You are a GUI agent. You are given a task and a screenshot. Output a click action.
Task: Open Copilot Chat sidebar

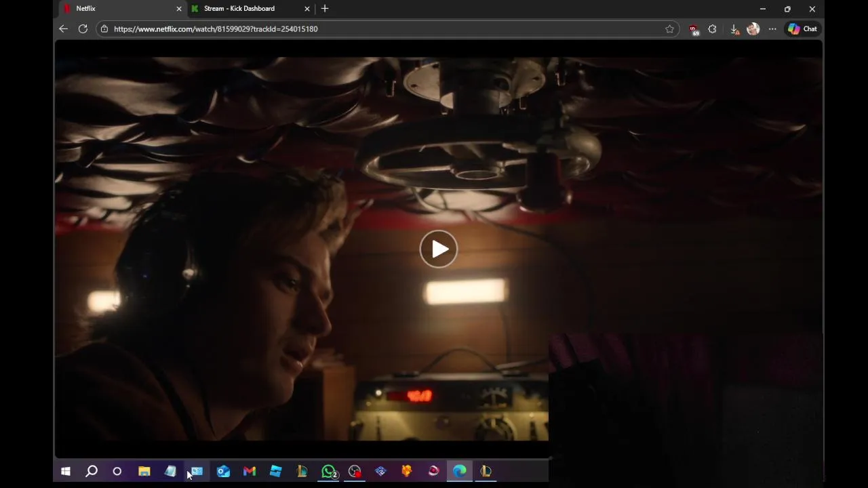coord(802,29)
